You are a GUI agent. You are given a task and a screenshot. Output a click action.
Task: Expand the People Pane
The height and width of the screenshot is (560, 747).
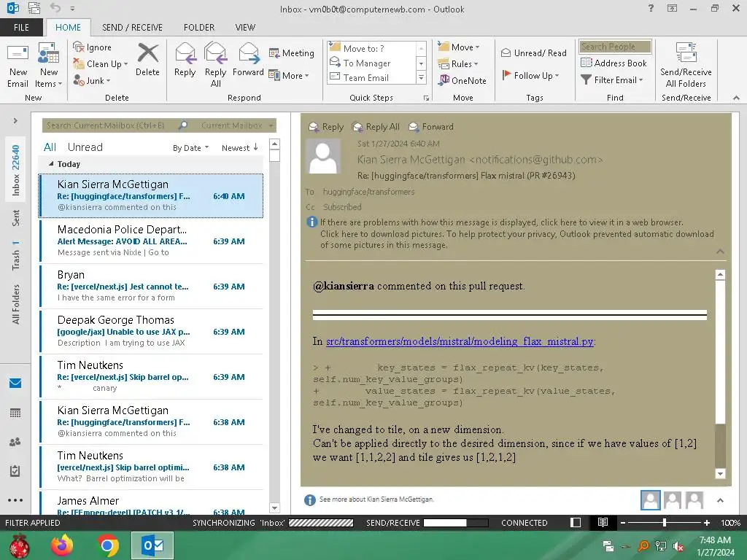tap(720, 500)
